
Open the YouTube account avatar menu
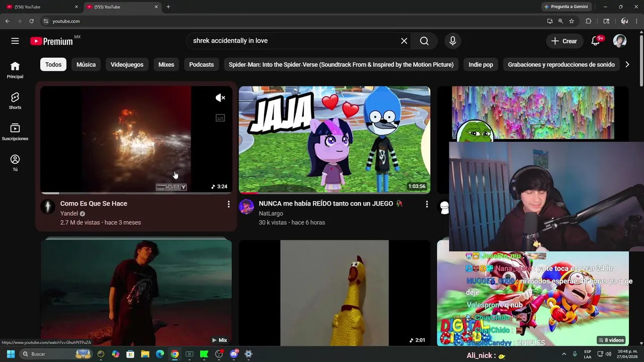(620, 41)
